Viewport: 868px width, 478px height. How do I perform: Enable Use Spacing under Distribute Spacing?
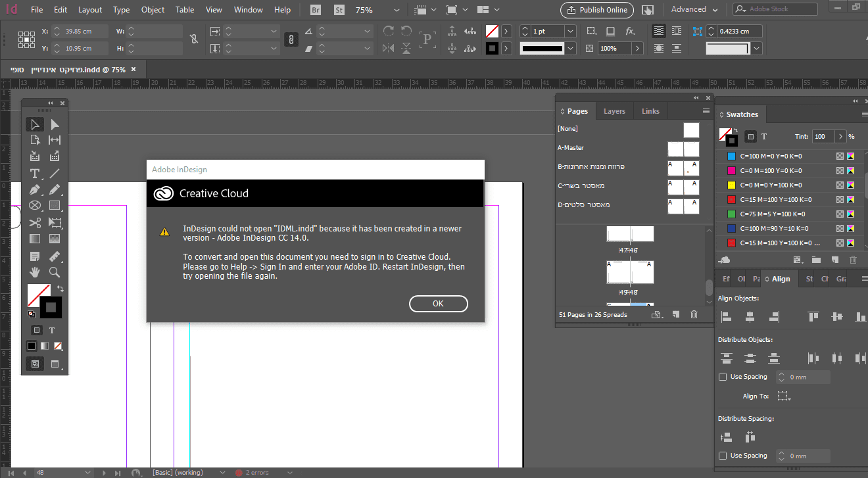pos(723,456)
